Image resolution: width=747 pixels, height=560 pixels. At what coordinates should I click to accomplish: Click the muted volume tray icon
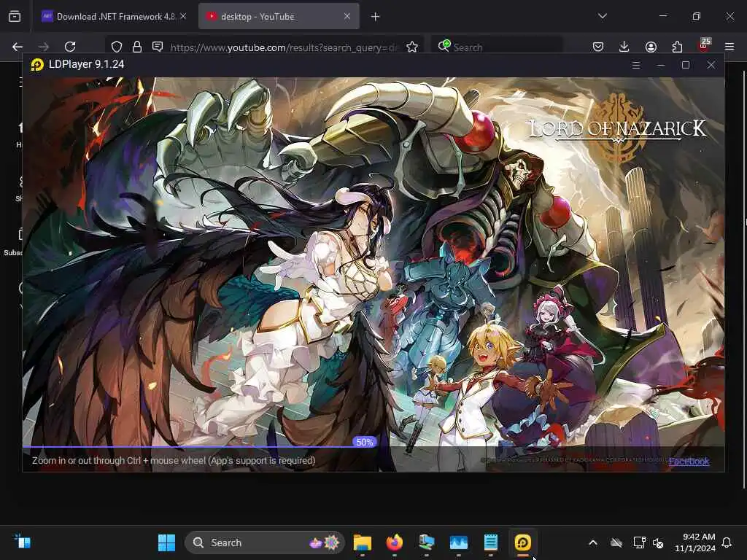pyautogui.click(x=658, y=542)
